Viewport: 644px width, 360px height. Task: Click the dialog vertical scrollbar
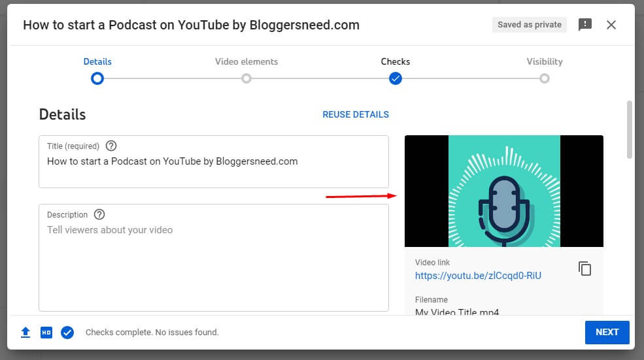629,130
